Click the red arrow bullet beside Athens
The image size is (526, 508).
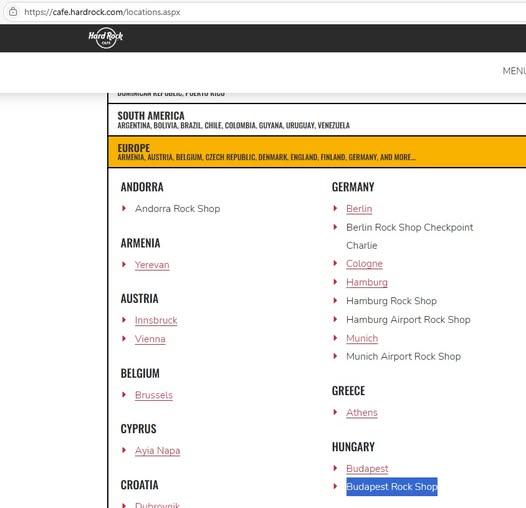coord(335,412)
